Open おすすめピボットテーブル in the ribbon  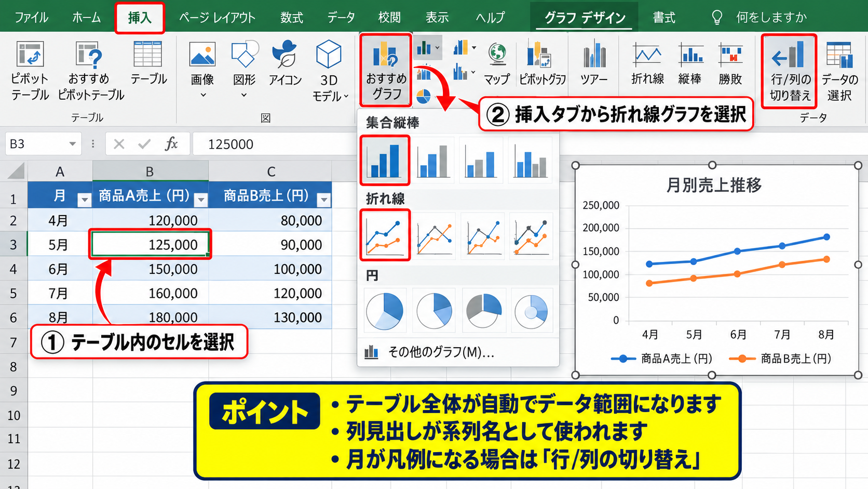click(90, 71)
